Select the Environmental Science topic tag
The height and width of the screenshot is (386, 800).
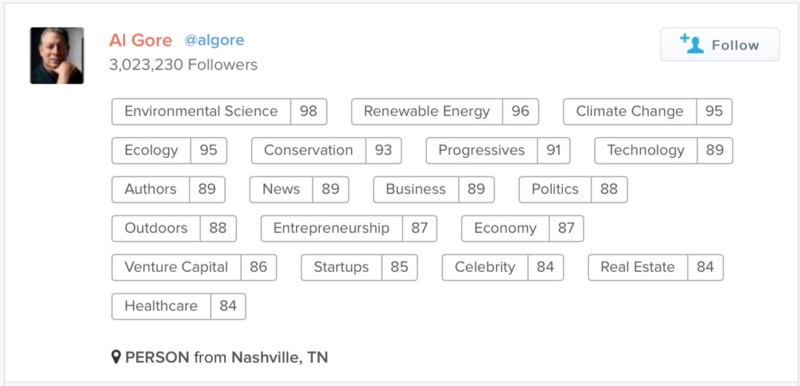[x=219, y=112]
